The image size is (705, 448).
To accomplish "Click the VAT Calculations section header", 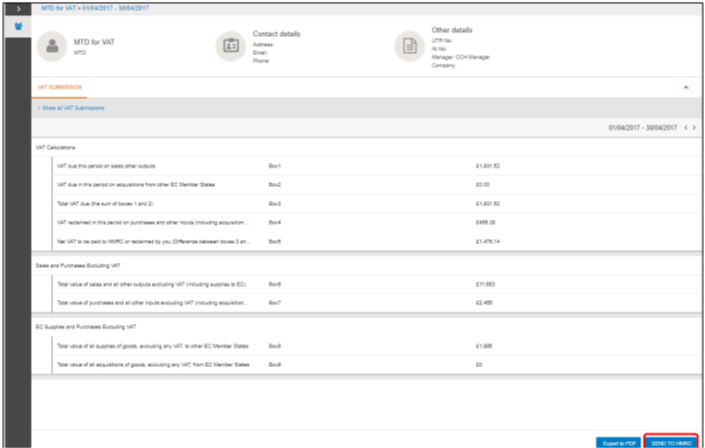I will 56,148.
